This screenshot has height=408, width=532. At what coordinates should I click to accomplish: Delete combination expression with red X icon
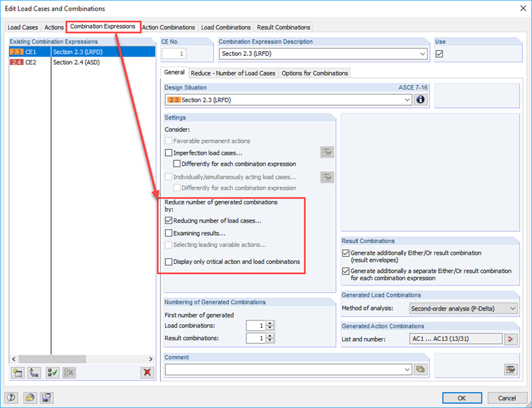(147, 373)
